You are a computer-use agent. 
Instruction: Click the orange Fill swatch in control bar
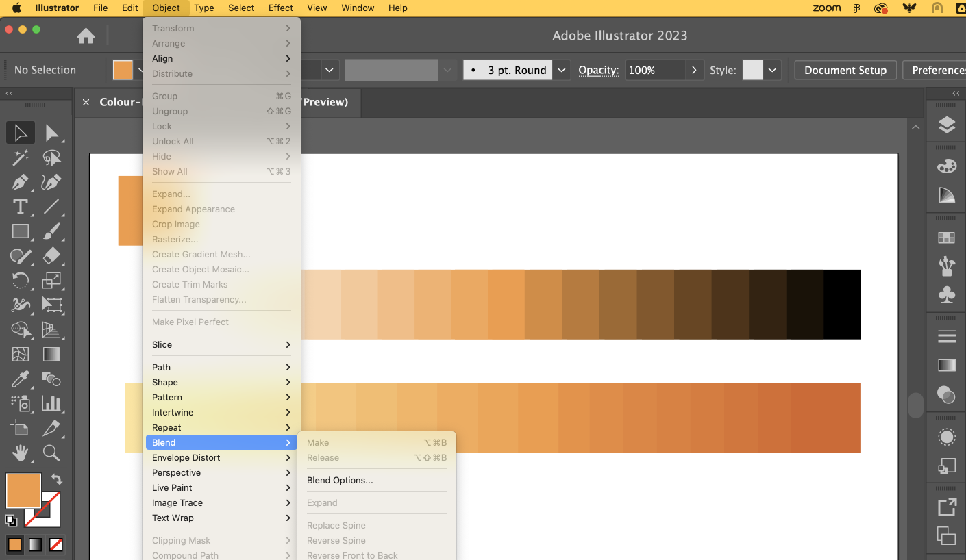click(123, 70)
